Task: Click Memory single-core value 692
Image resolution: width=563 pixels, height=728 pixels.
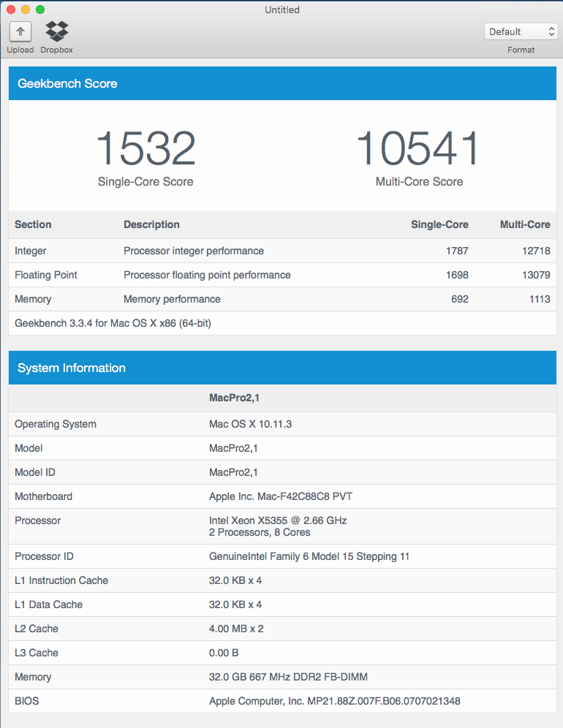Action: click(460, 300)
